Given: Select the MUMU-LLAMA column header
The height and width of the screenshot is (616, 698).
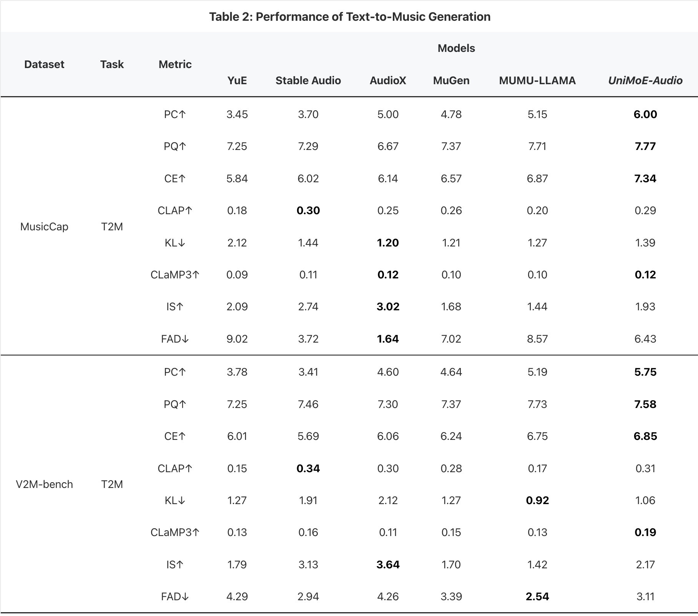Looking at the screenshot, I should coord(537,80).
